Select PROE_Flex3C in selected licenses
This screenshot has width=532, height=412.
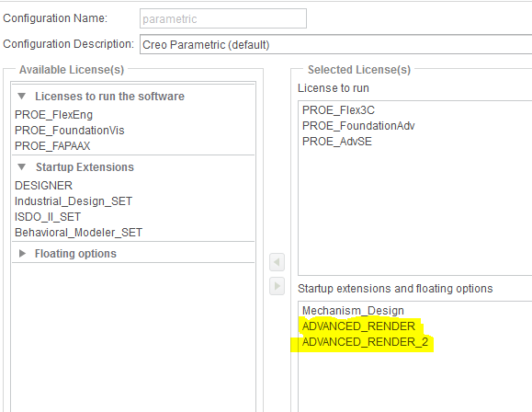click(x=338, y=110)
